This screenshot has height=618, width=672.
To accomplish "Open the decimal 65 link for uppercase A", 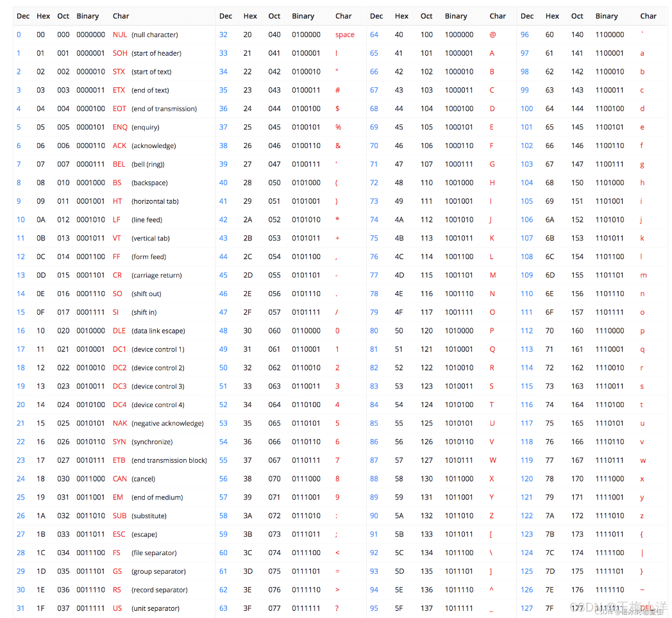I will pyautogui.click(x=374, y=53).
